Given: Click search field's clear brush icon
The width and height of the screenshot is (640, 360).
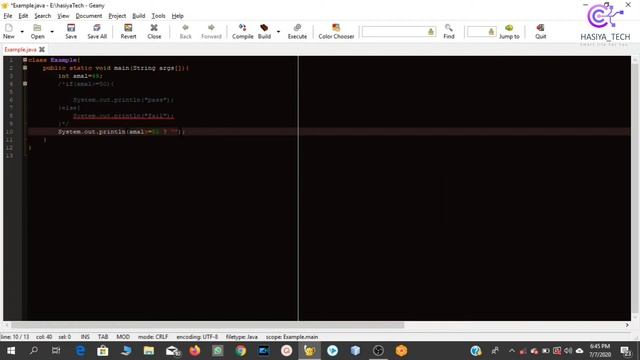Looking at the screenshot, I should click(x=431, y=31).
